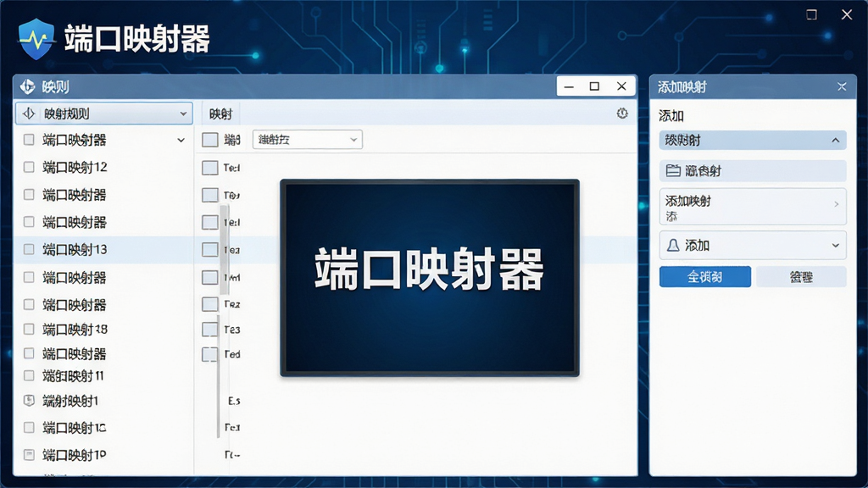
Task: Maximize the 映则 inner window
Action: (594, 86)
